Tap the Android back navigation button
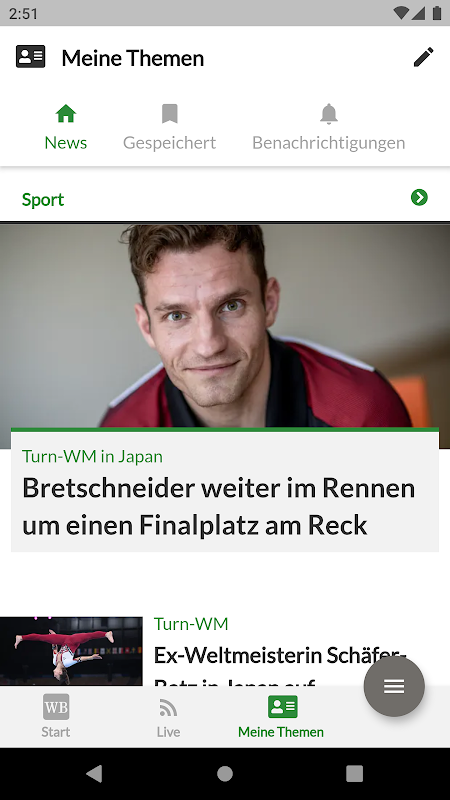450x800 pixels. coord(94,773)
